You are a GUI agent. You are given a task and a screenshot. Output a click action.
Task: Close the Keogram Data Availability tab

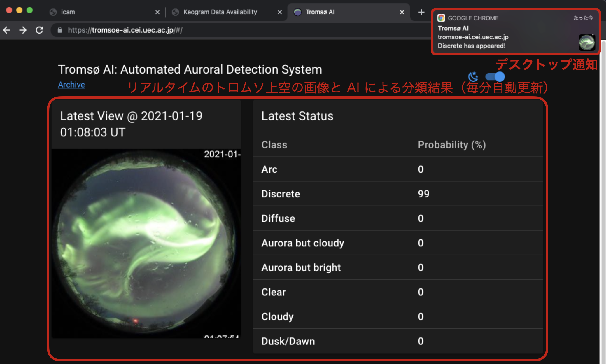280,12
